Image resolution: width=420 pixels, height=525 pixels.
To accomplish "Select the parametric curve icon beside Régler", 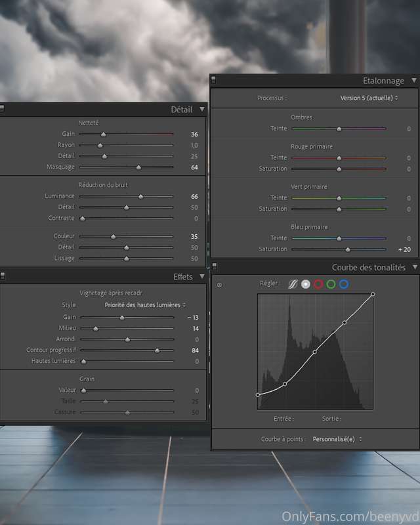I will (293, 284).
